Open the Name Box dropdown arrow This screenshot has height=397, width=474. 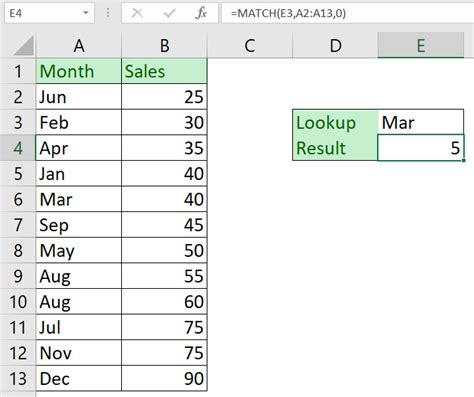86,13
